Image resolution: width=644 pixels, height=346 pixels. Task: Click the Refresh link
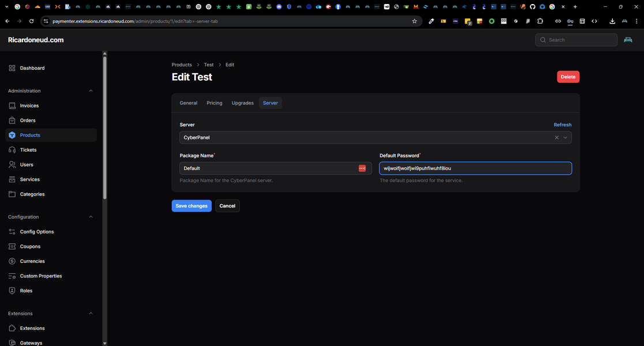coord(562,125)
